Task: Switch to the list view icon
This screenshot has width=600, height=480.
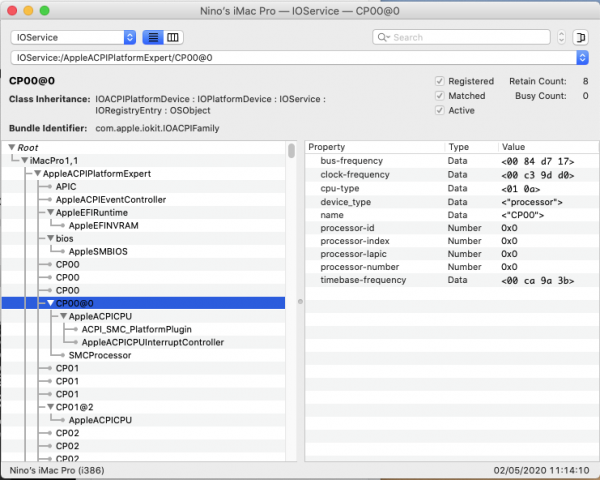Action: pos(153,37)
